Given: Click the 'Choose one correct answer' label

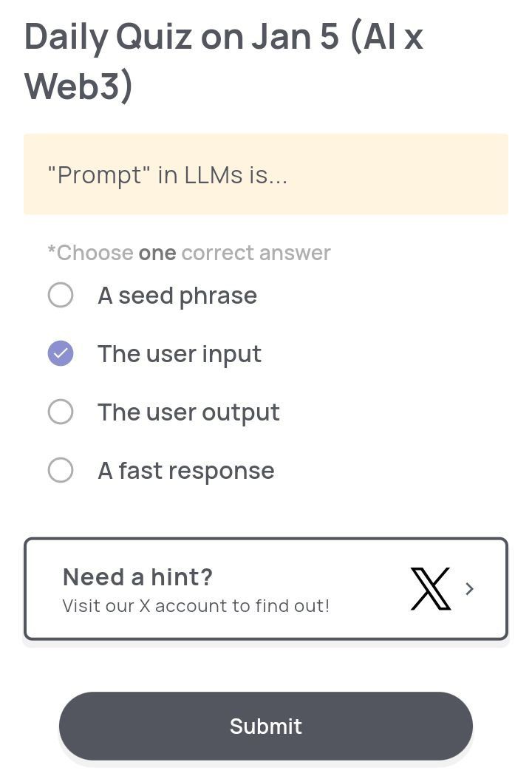Looking at the screenshot, I should [188, 252].
